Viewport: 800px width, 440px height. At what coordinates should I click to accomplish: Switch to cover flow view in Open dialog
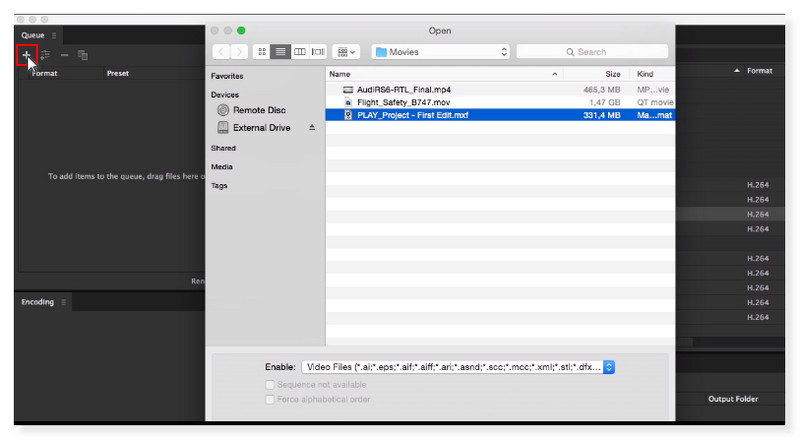tap(318, 52)
